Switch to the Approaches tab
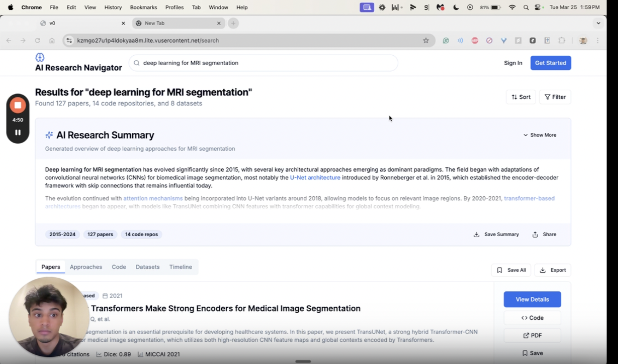The width and height of the screenshot is (618, 364). (x=86, y=267)
